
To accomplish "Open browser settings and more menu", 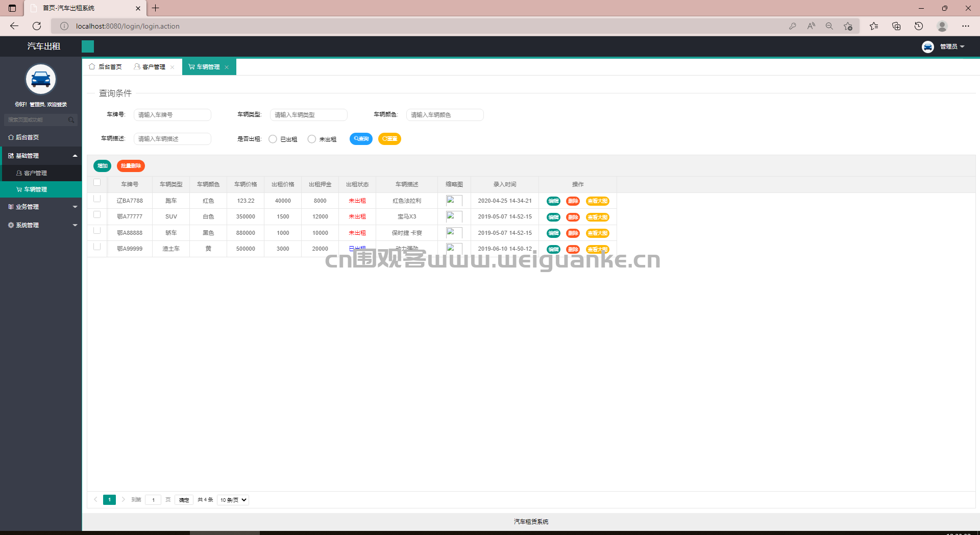I will point(965,26).
